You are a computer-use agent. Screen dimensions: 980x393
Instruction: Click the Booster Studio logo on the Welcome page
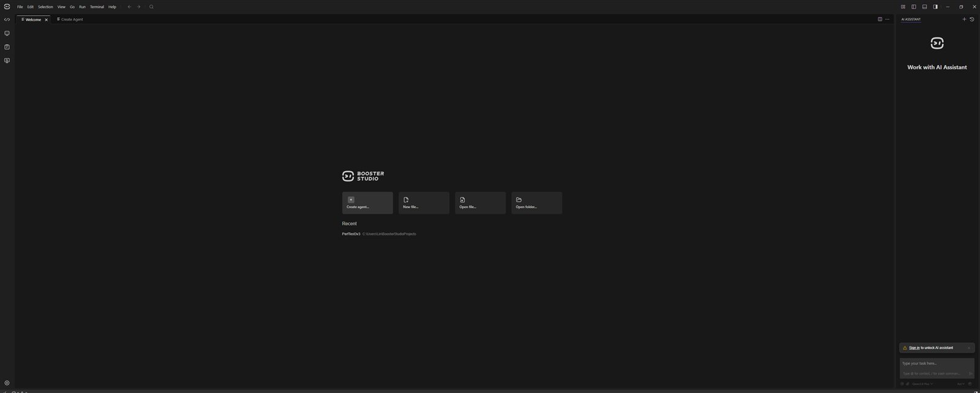click(363, 176)
